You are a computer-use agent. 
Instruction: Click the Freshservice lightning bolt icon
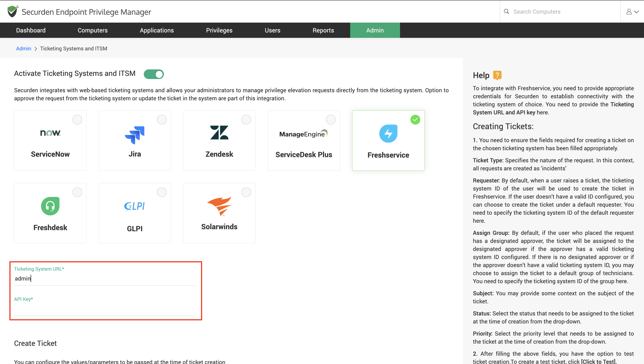point(388,133)
